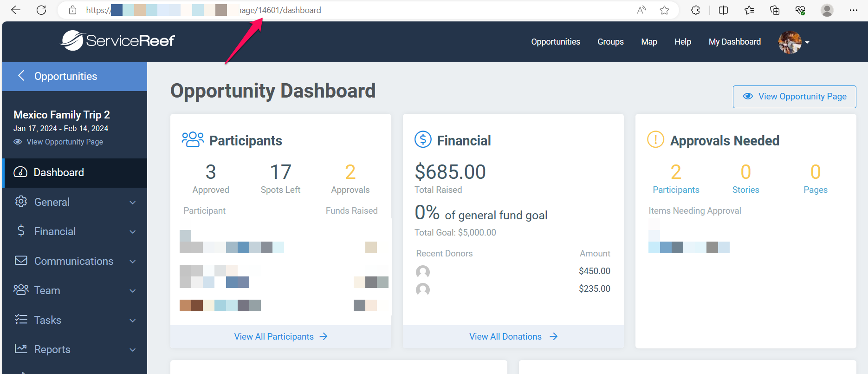
Task: Click the General gear icon
Action: (21, 202)
